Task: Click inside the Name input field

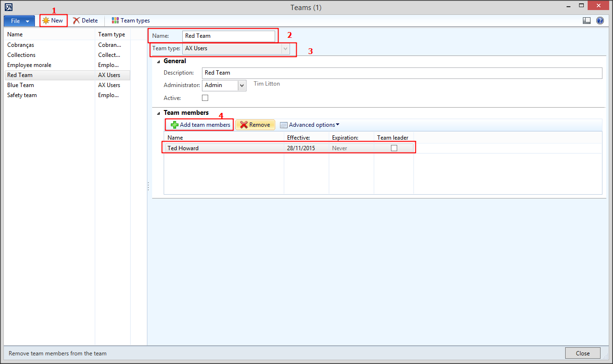Action: click(229, 35)
